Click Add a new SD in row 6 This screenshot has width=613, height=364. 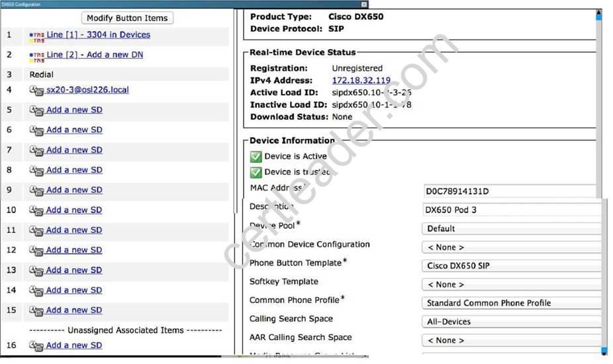[74, 130]
